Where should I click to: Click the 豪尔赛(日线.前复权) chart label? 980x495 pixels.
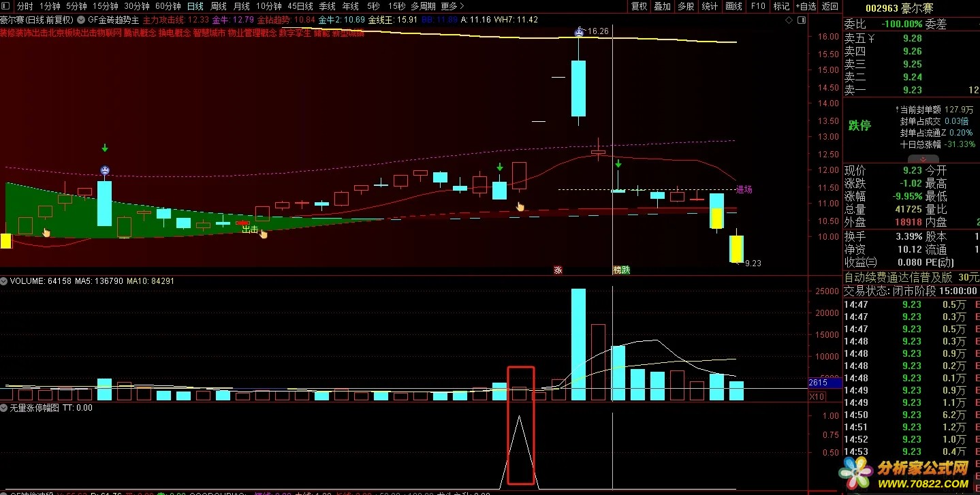37,20
